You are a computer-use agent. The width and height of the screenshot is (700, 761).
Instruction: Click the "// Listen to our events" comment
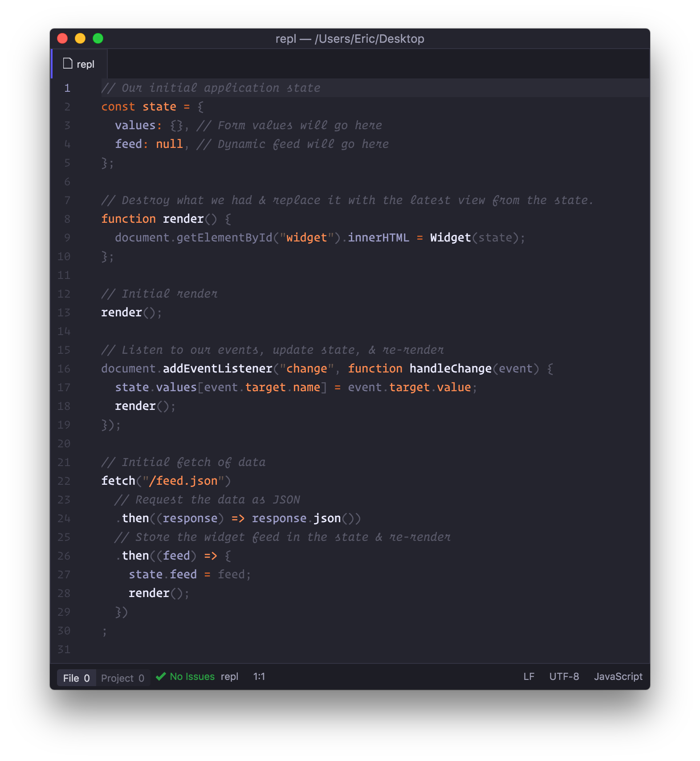273,350
